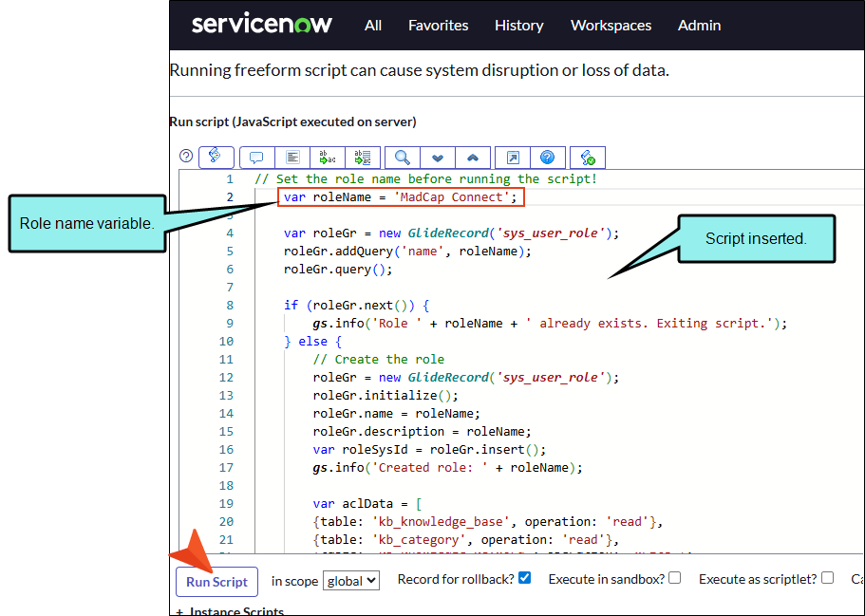Expand the Instance Scripts section

[230, 611]
